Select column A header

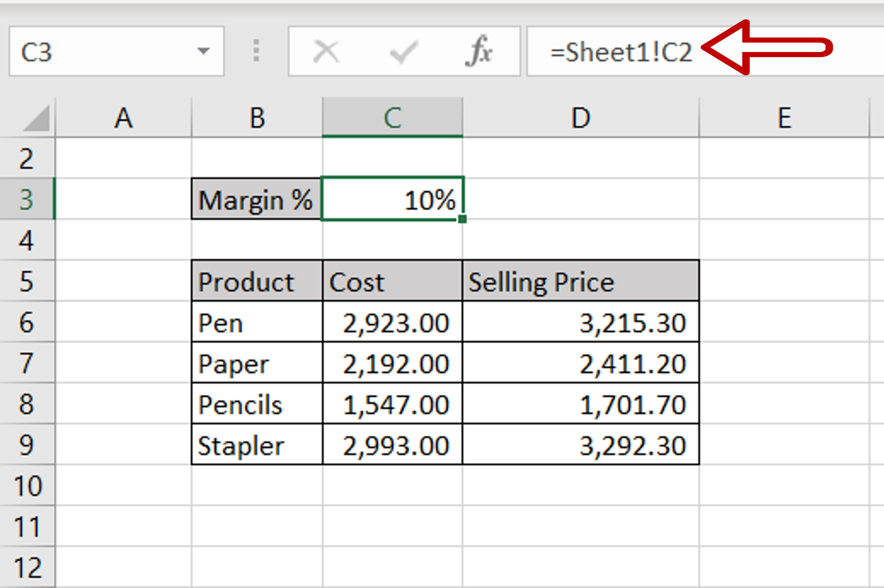(123, 118)
